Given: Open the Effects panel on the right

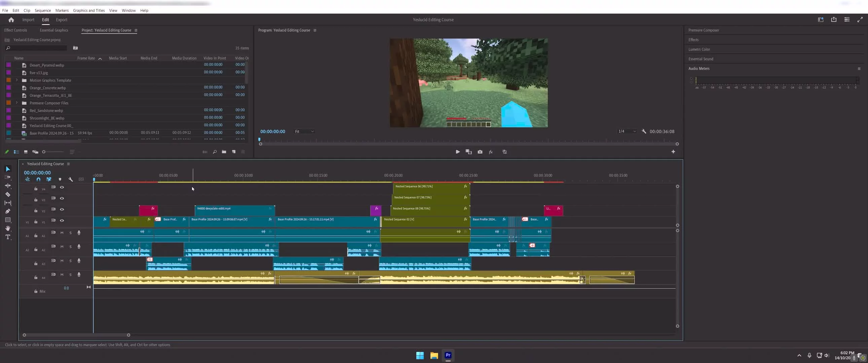Looking at the screenshot, I should pyautogui.click(x=693, y=40).
